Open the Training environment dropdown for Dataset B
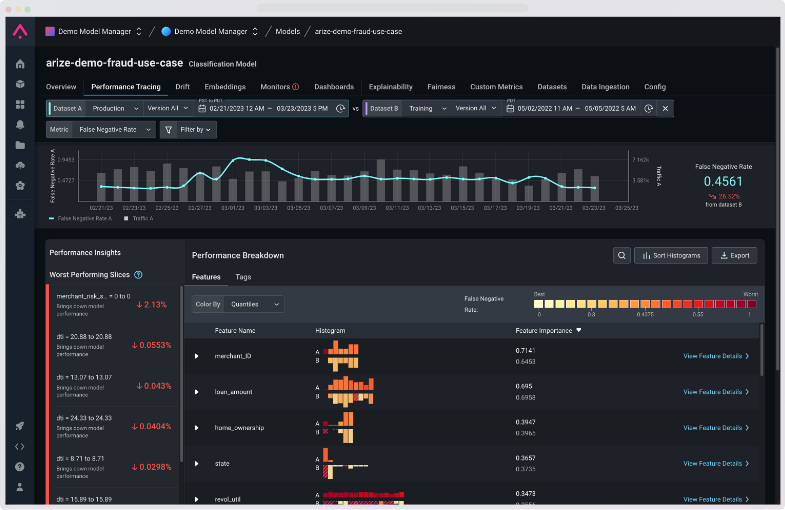 tap(426, 109)
